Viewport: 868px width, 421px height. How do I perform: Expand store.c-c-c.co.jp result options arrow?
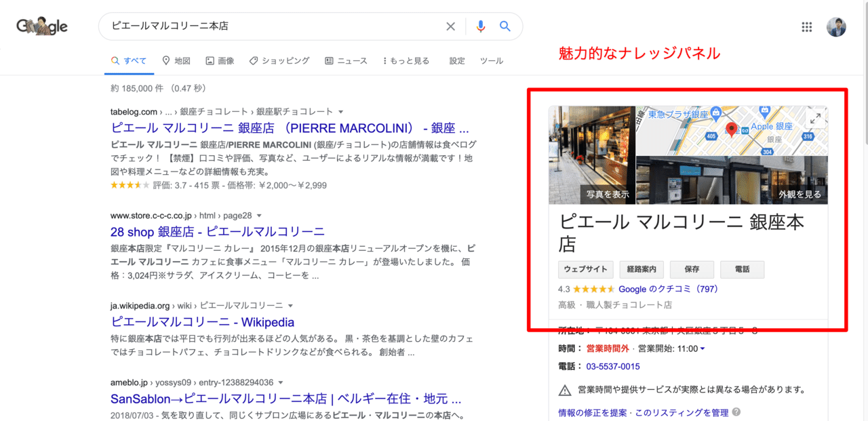pos(260,216)
